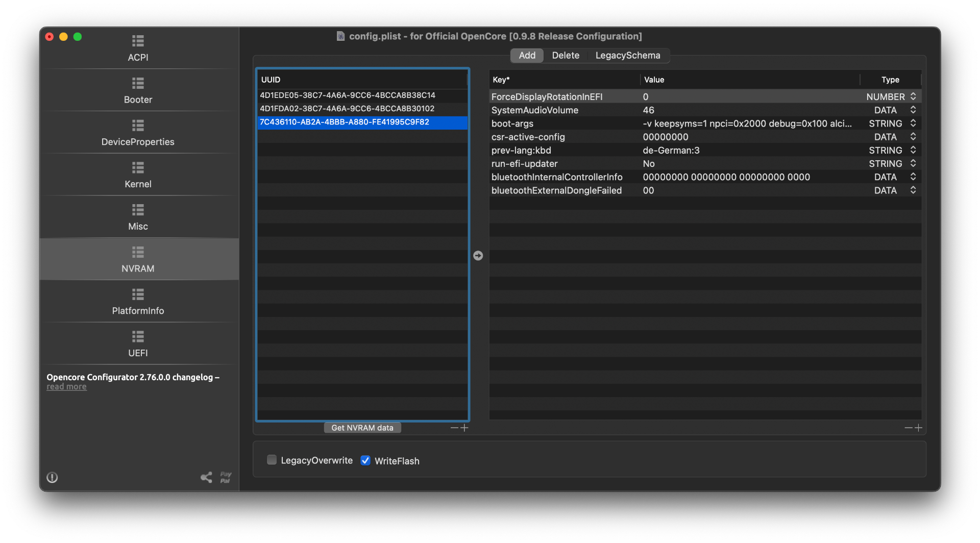Change type of bluetoothInternalControllerInfo row
This screenshot has width=980, height=543.
913,177
